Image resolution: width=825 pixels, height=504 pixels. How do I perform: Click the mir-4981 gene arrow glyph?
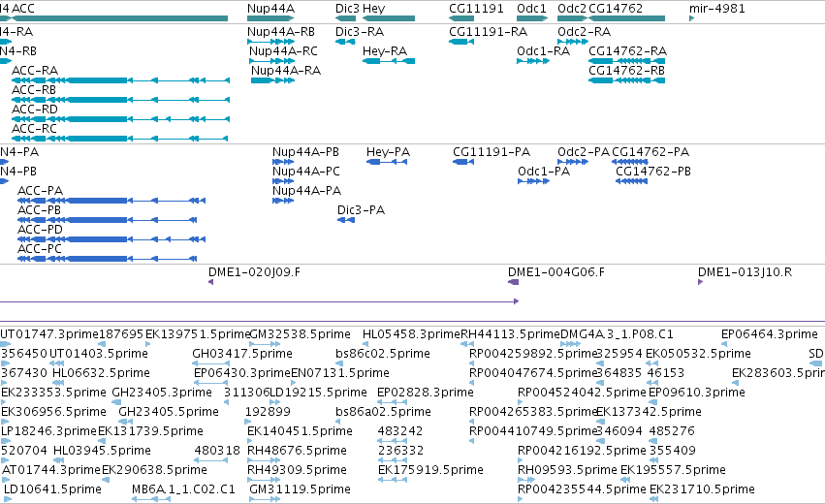(692, 18)
